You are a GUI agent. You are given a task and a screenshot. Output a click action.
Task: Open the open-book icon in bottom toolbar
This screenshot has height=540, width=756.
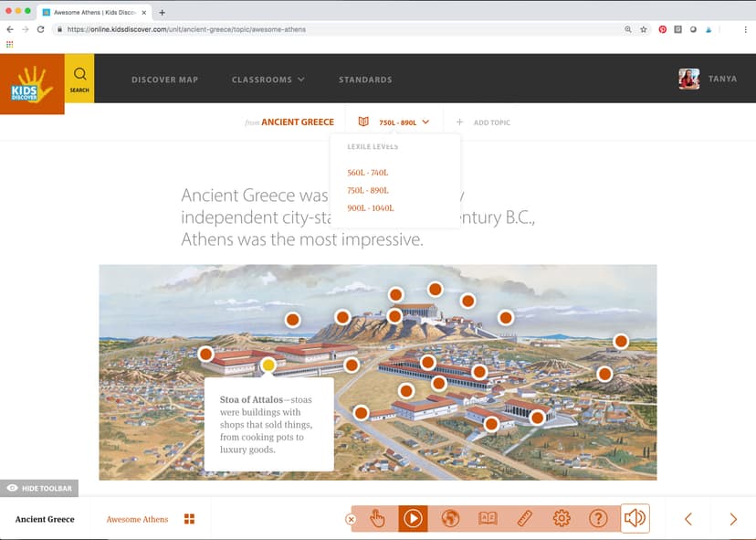coord(488,519)
